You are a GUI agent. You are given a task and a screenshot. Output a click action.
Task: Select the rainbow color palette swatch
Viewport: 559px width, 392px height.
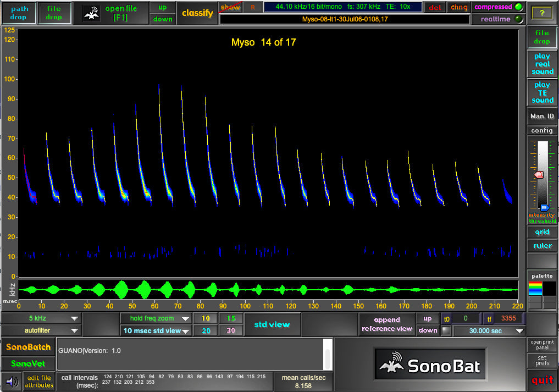click(535, 288)
